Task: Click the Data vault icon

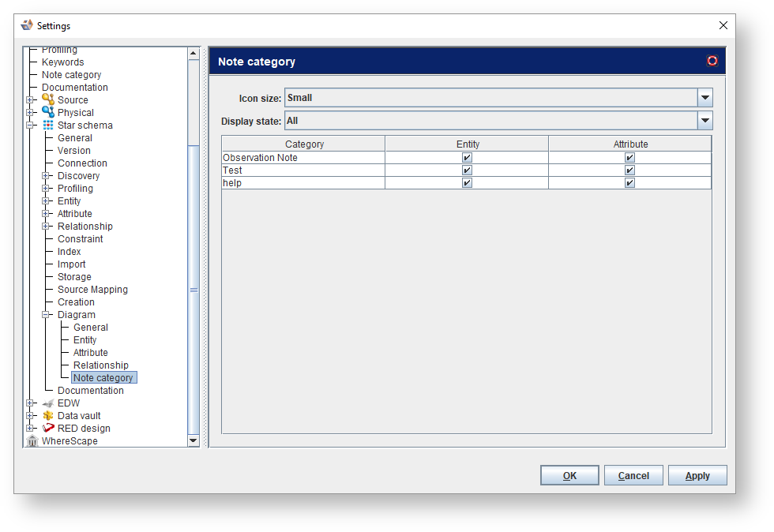Action: point(48,415)
